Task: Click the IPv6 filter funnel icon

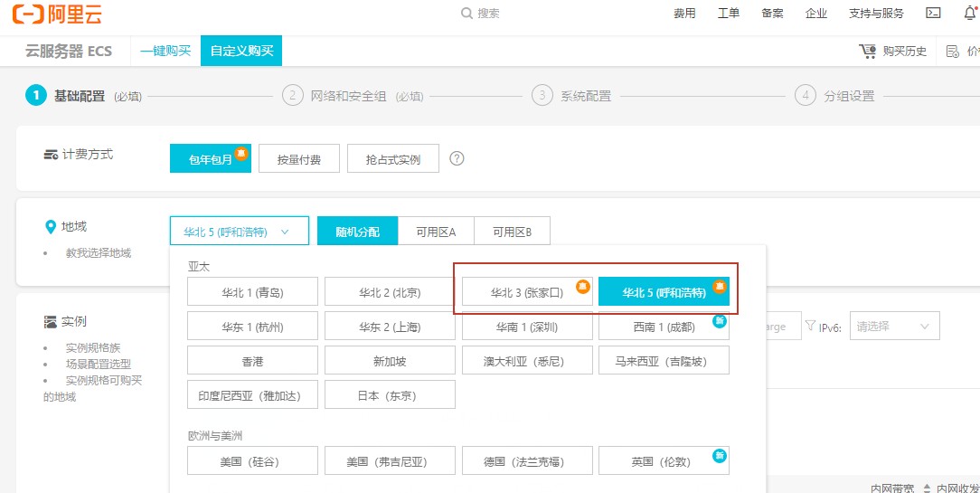Action: click(x=810, y=326)
